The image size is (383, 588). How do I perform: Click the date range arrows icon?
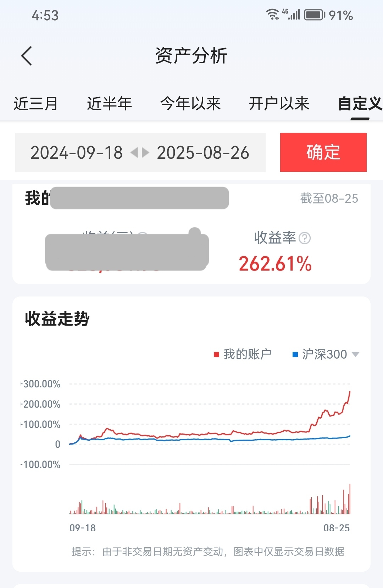click(140, 153)
